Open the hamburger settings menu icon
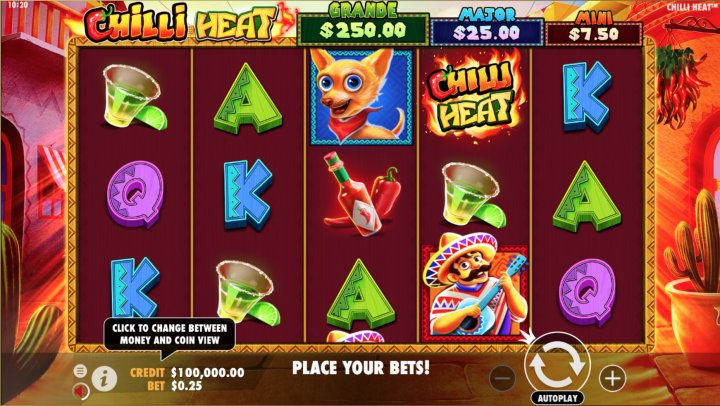Screen dimensions: 720x406 80,371
